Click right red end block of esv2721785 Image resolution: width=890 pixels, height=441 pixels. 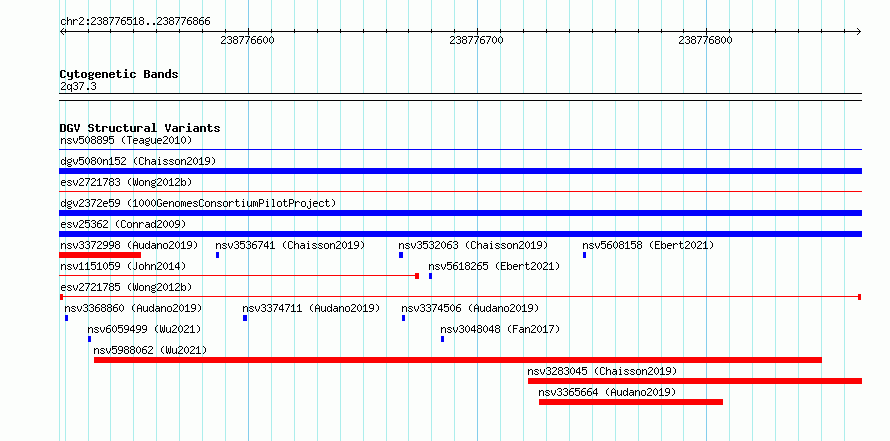(x=859, y=297)
